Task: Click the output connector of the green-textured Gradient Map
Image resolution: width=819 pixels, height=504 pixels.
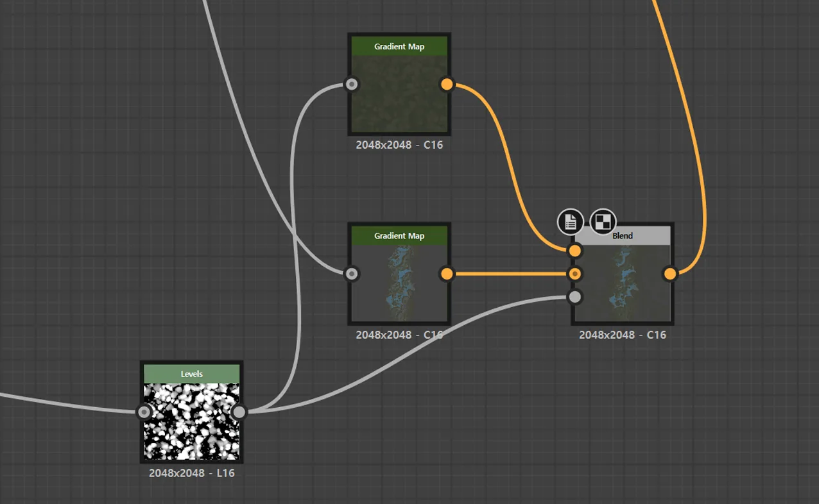Action: point(447,84)
